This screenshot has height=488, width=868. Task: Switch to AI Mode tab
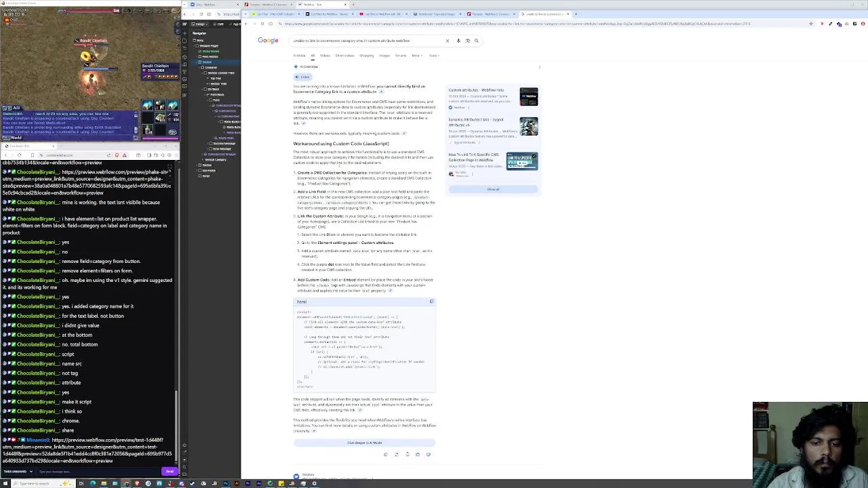click(299, 56)
